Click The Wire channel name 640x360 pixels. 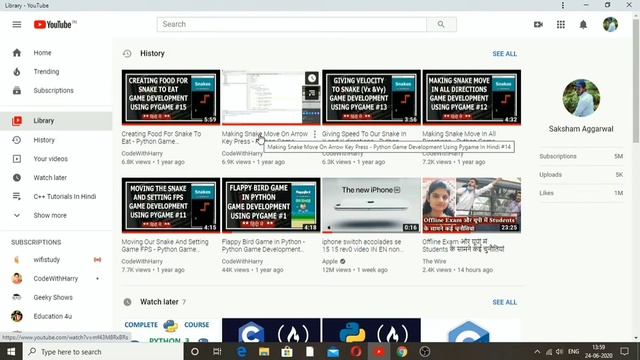pyautogui.click(x=434, y=261)
